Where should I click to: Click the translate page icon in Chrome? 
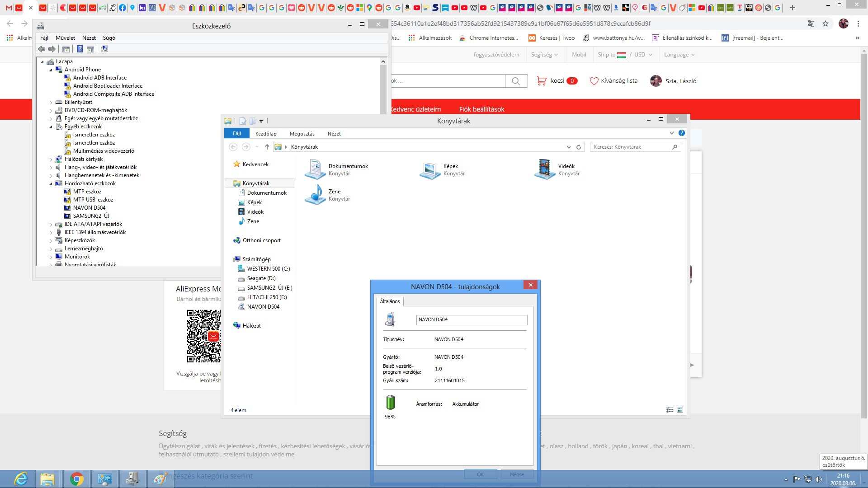(x=811, y=23)
